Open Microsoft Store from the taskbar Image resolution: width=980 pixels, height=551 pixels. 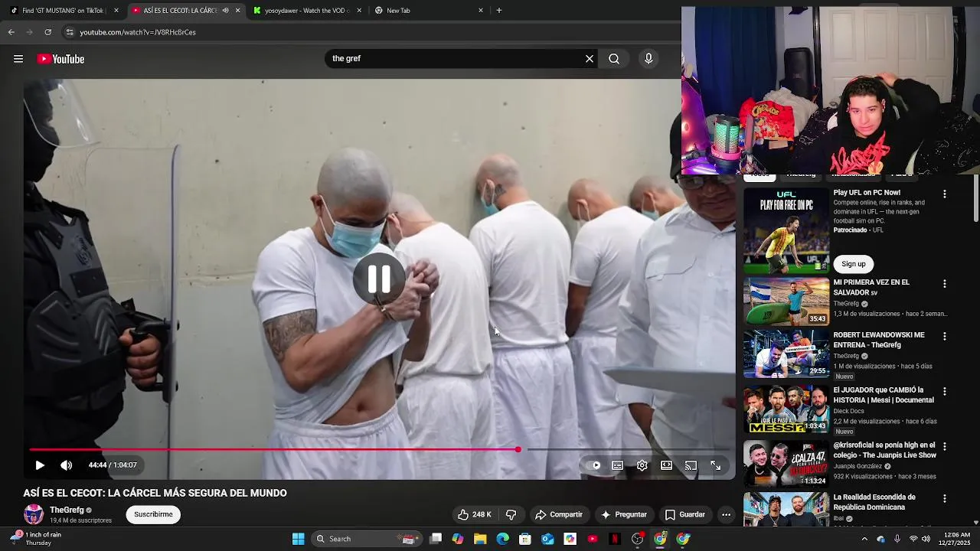tap(525, 539)
